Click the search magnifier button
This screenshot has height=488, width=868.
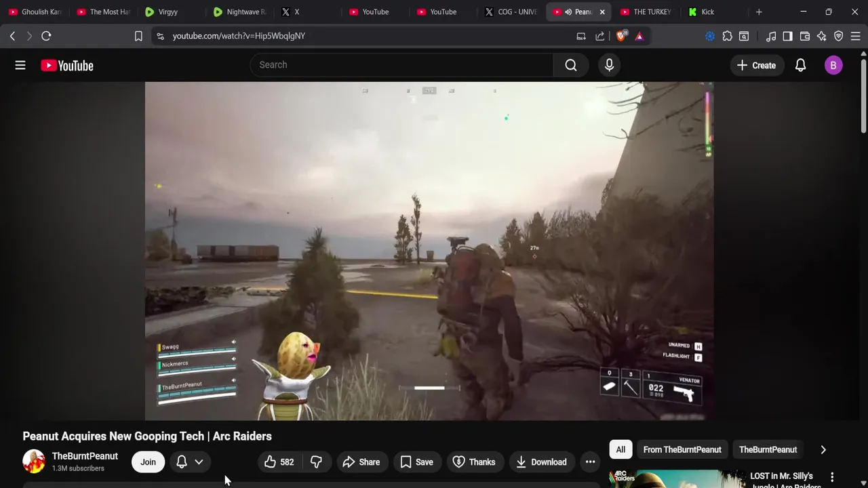(x=571, y=65)
